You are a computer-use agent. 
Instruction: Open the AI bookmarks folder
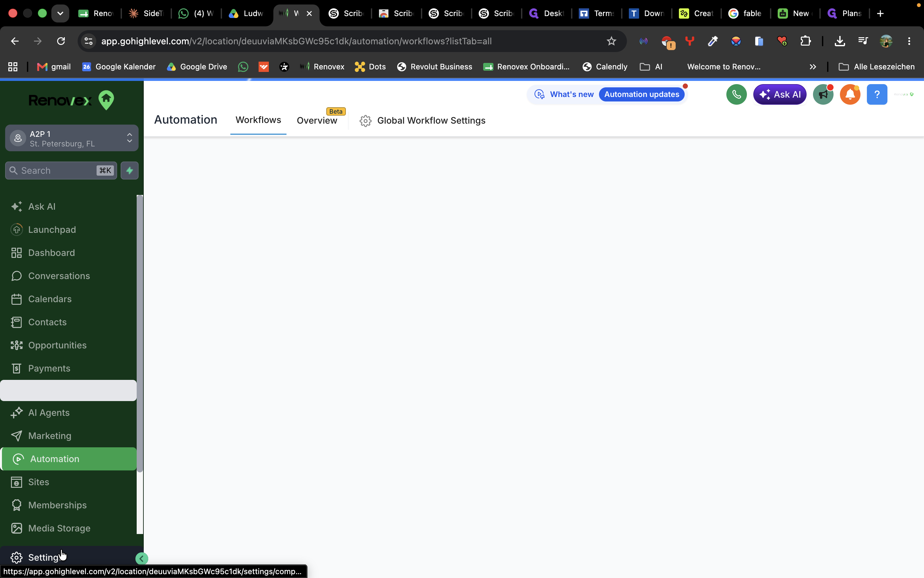pos(651,66)
